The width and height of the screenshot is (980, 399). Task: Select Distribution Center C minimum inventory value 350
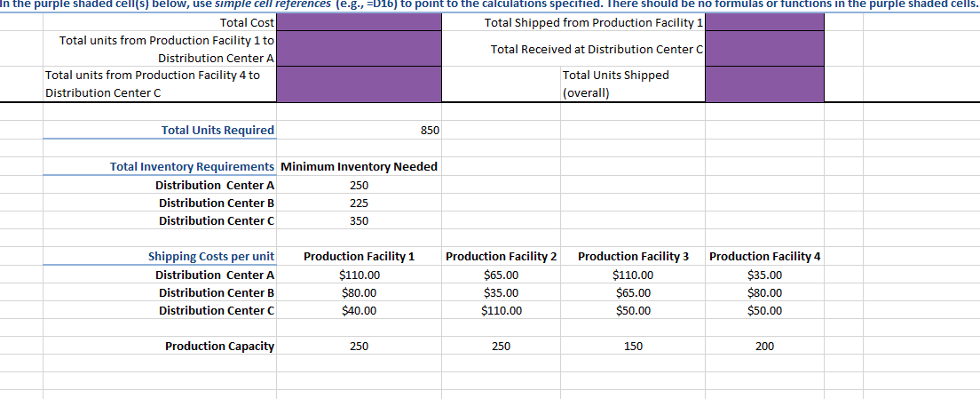tap(359, 220)
